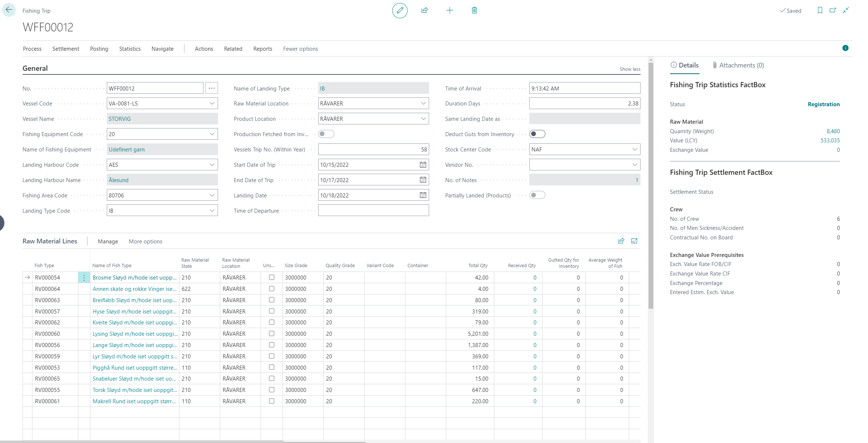Screen dimensions: 868x443
Task: Open page in new window icon
Action: click(833, 11)
